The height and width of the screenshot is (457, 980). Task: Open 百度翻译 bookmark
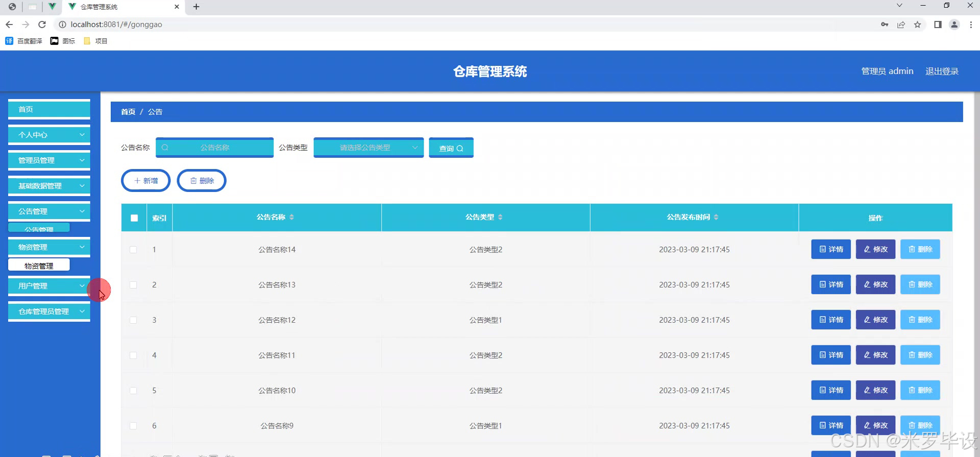(23, 41)
